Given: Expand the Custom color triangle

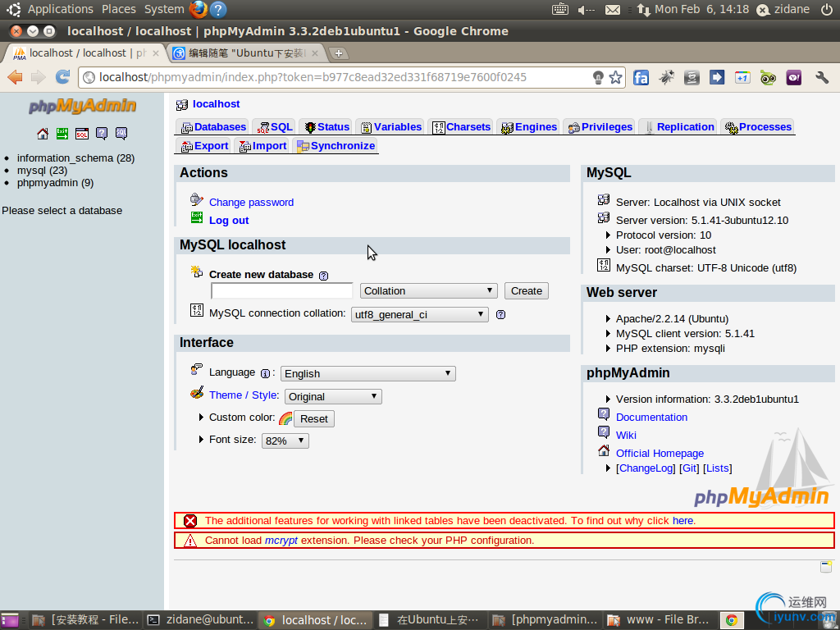Looking at the screenshot, I should point(201,418).
